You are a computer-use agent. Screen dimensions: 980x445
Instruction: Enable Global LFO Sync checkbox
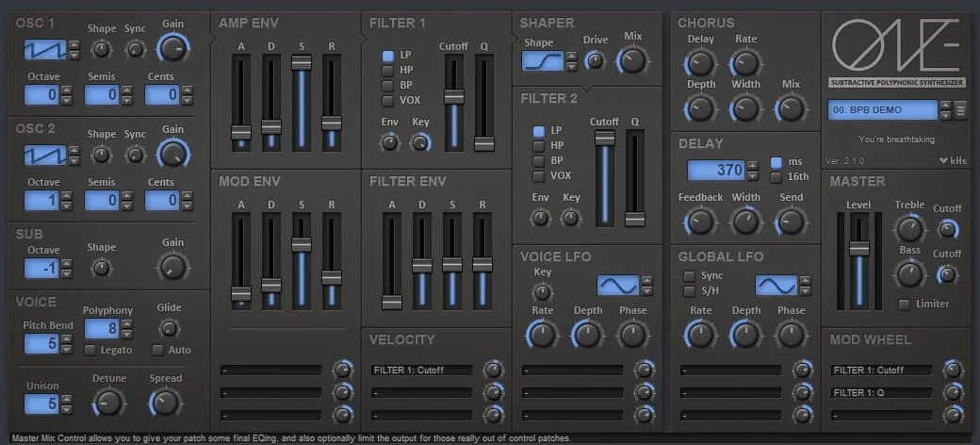point(689,276)
